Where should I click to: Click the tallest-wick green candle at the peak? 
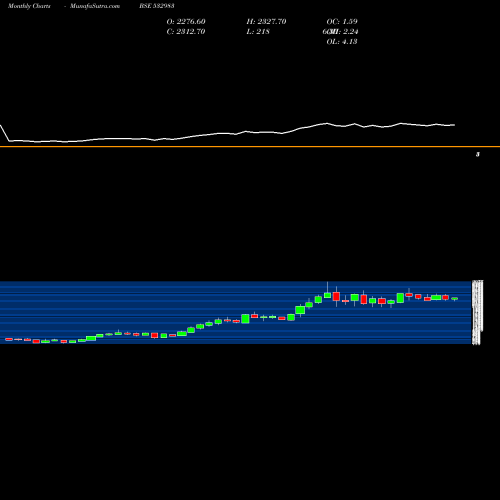click(x=327, y=294)
